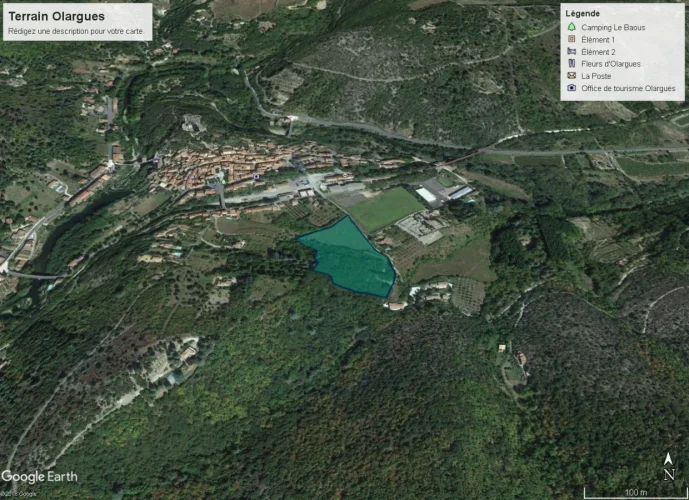689x500 pixels.
Task: Click the 'Rédigez une description' placeholder text
Action: [74, 31]
